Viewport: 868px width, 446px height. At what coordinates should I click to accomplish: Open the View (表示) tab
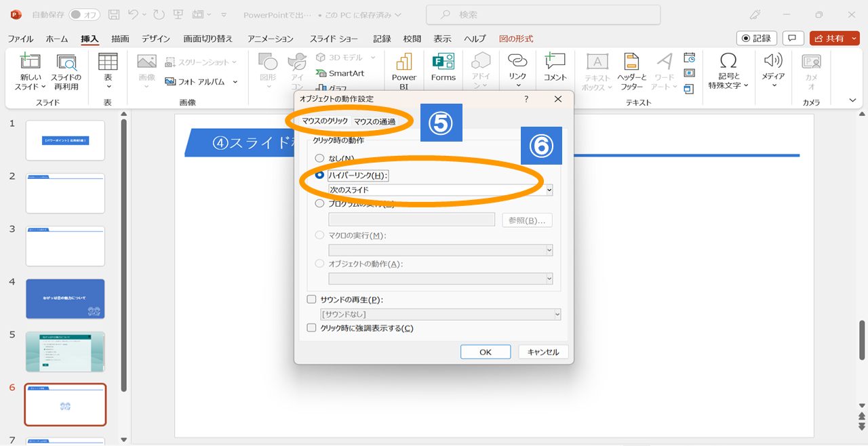pyautogui.click(x=442, y=39)
